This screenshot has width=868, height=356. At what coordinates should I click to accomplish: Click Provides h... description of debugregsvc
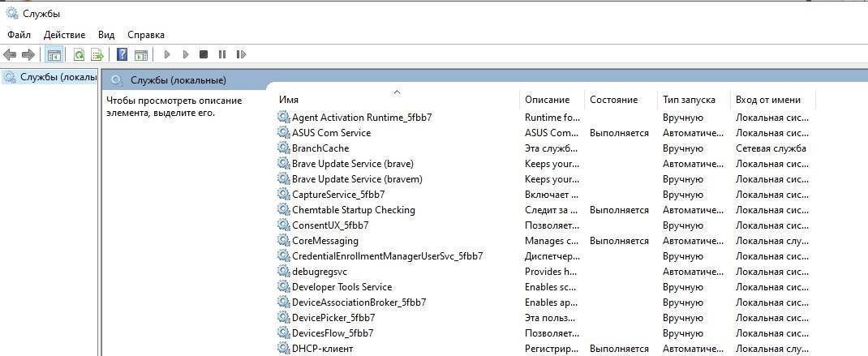552,272
